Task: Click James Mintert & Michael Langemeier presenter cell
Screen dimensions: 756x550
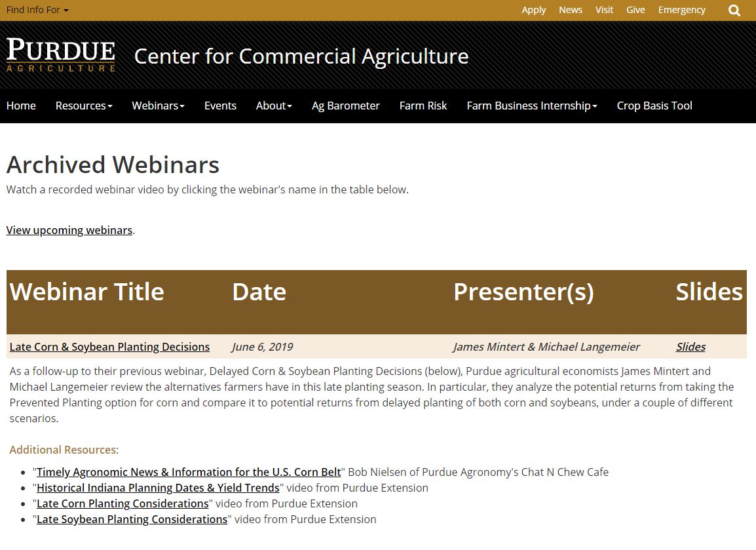Action: [547, 347]
